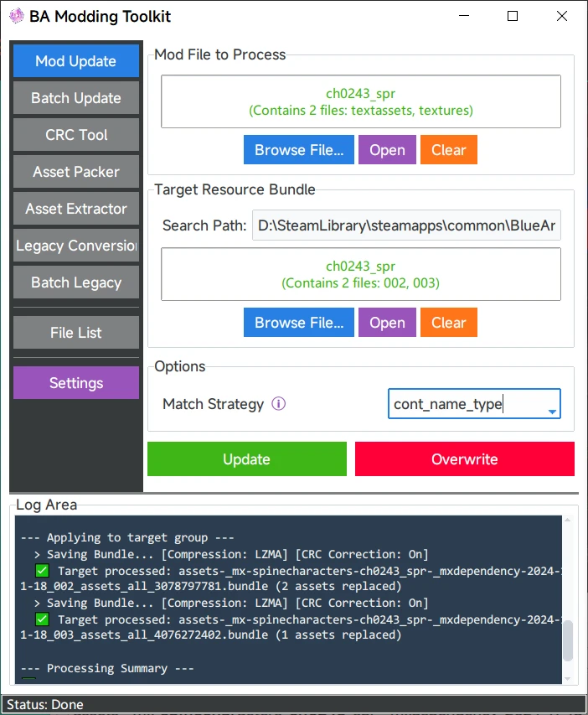Image resolution: width=588 pixels, height=715 pixels.
Task: Click the red Overwrite button
Action: [465, 459]
